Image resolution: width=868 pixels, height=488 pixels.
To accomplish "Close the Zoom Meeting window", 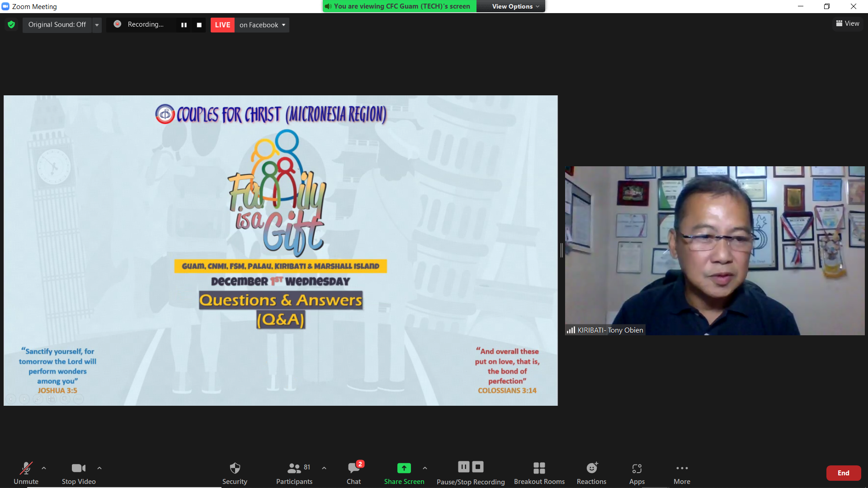I will [854, 6].
